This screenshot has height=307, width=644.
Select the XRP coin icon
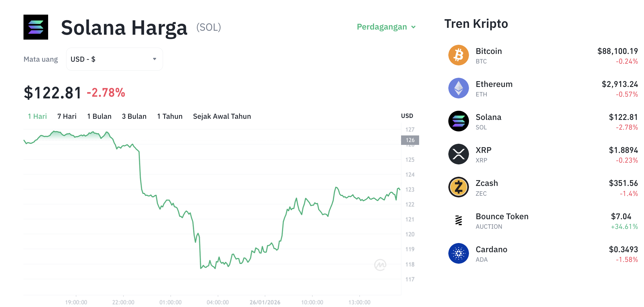click(x=458, y=154)
